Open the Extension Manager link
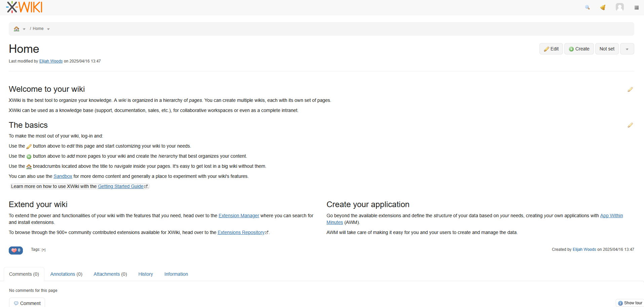Image resolution: width=644 pixels, height=307 pixels. pyautogui.click(x=239, y=216)
